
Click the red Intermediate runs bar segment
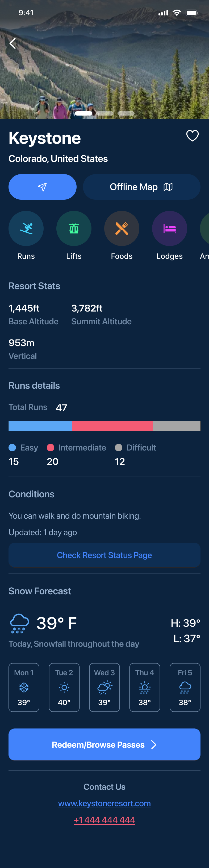tap(112, 426)
